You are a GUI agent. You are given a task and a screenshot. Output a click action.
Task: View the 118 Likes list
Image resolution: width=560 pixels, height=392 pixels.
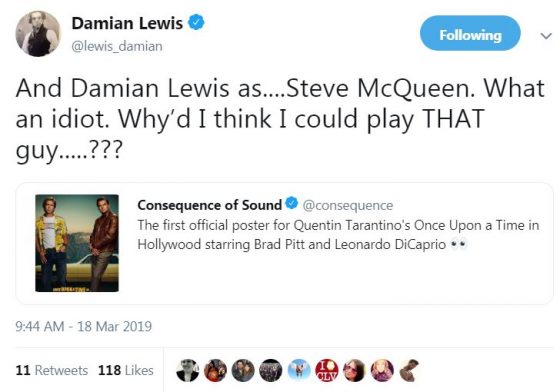(126, 370)
